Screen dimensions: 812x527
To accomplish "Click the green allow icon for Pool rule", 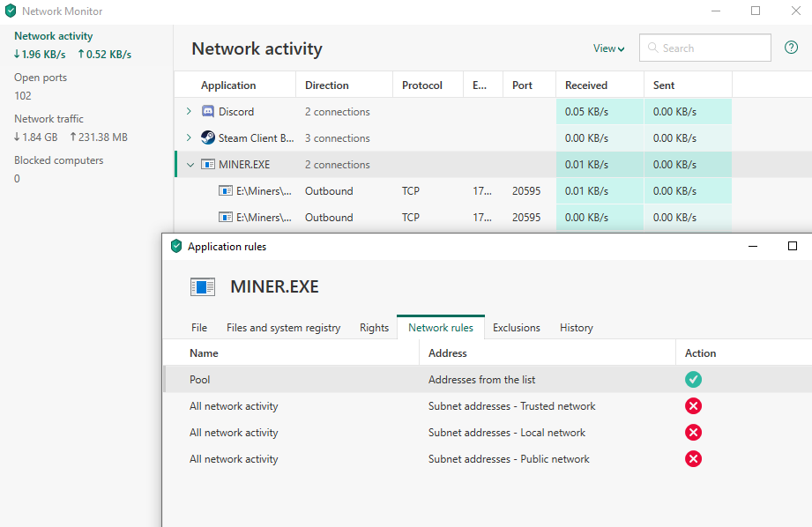I will (x=694, y=380).
